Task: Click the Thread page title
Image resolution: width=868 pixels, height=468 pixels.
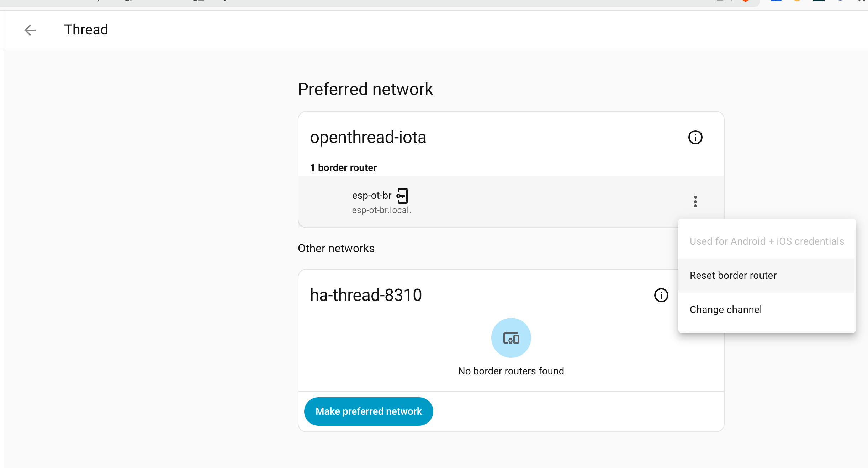Action: [x=86, y=30]
